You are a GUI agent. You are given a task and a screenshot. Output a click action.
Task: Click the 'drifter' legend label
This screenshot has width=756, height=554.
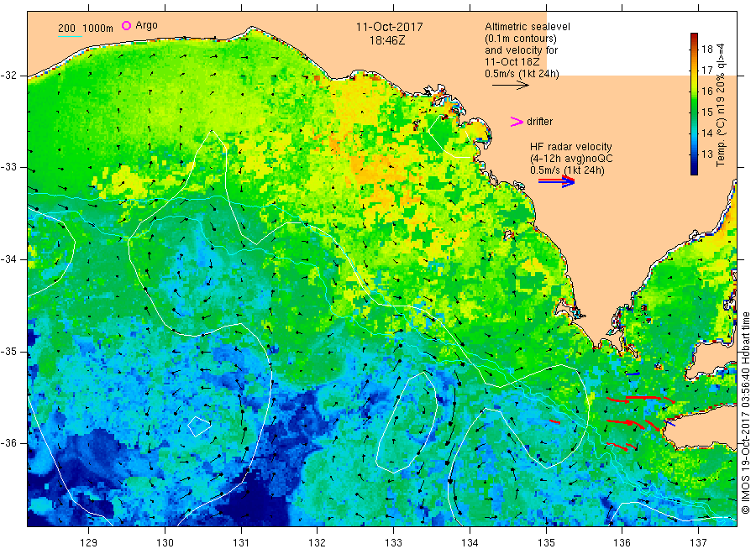click(539, 122)
